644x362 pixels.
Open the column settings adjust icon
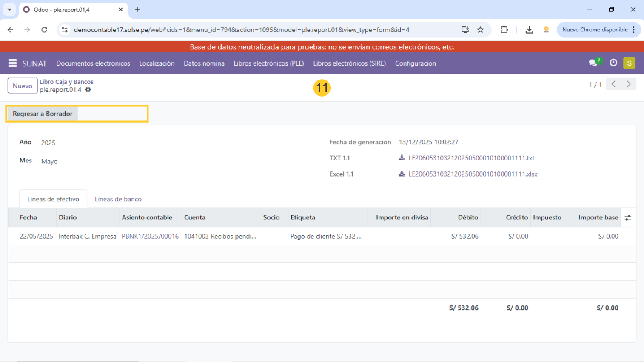[x=628, y=218]
